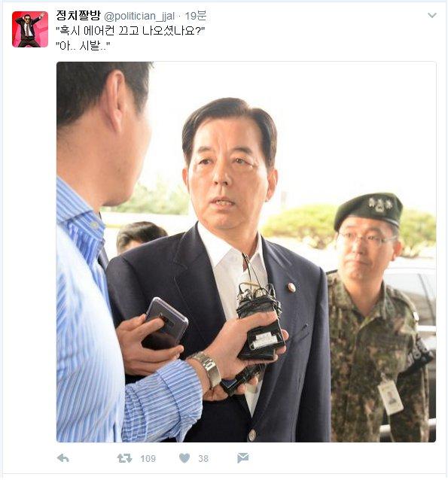Send via the direct message envelope icon
This screenshot has width=448, height=480.
pyautogui.click(x=243, y=458)
